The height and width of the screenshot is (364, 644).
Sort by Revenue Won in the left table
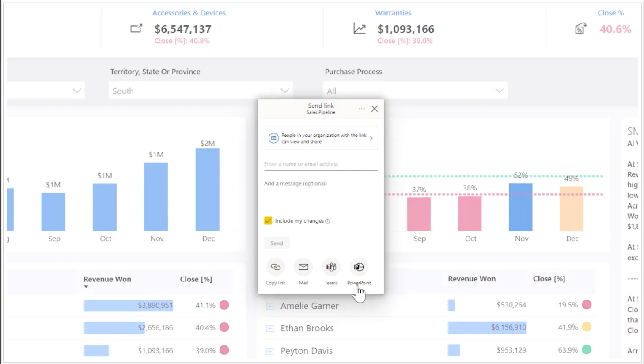[x=107, y=279]
